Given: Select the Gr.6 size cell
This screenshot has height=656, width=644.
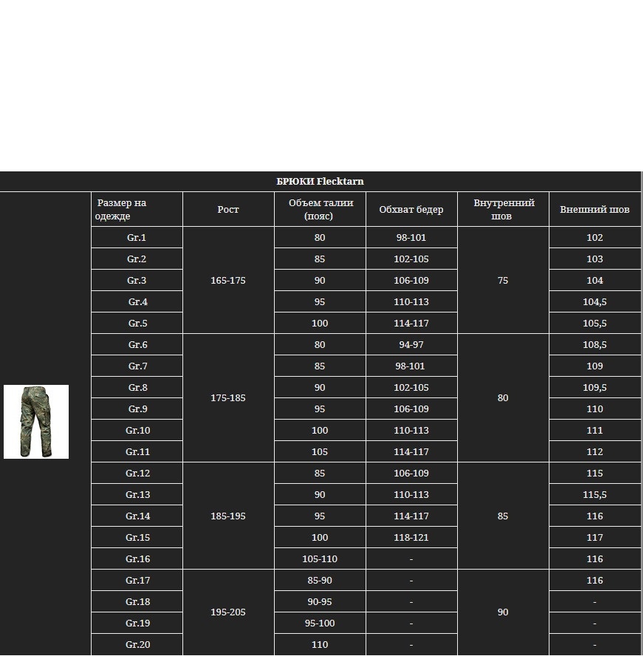Looking at the screenshot, I should point(137,344).
